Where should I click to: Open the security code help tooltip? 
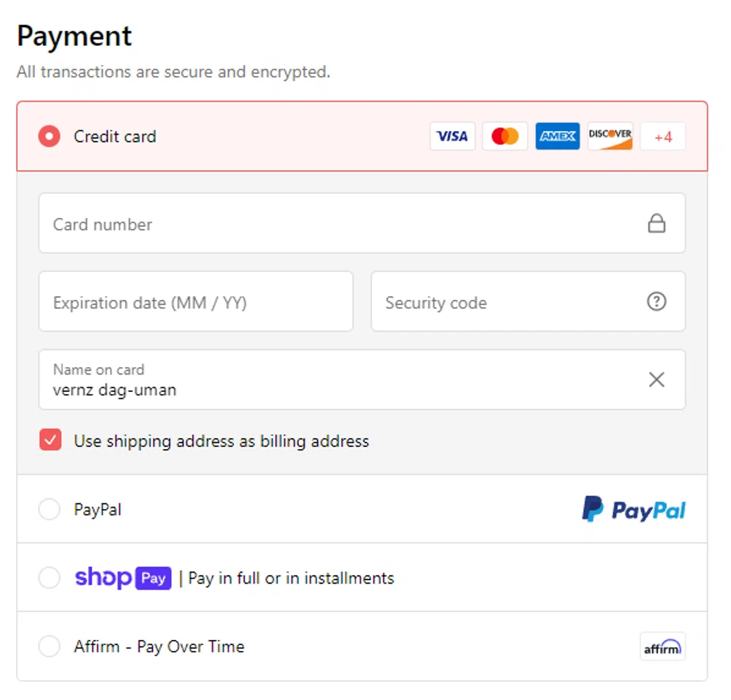click(x=656, y=301)
